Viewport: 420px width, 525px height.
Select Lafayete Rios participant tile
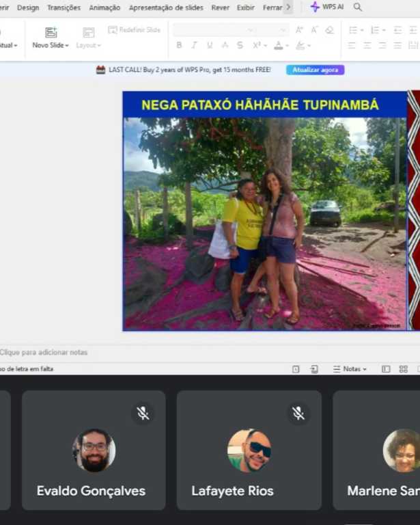[249, 450]
